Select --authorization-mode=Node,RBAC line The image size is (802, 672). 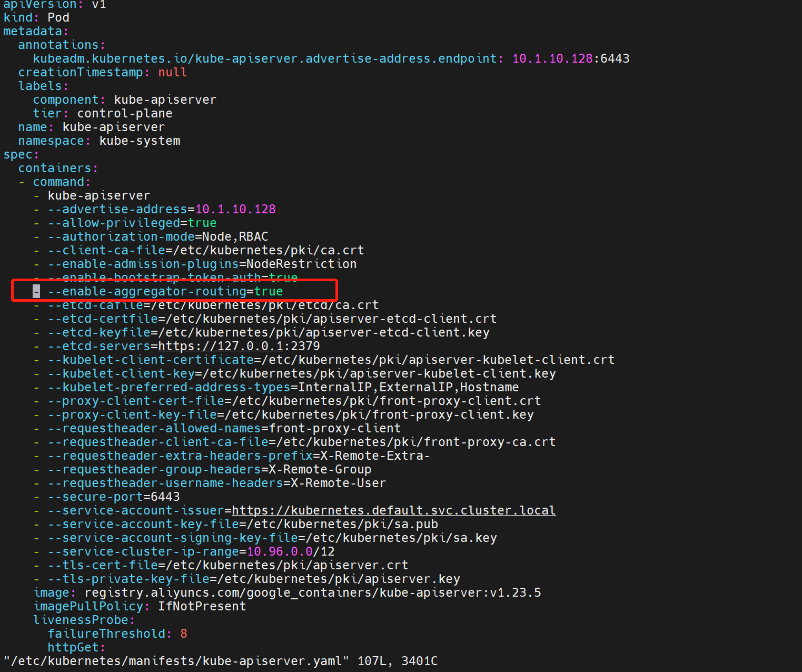pyautogui.click(x=158, y=236)
